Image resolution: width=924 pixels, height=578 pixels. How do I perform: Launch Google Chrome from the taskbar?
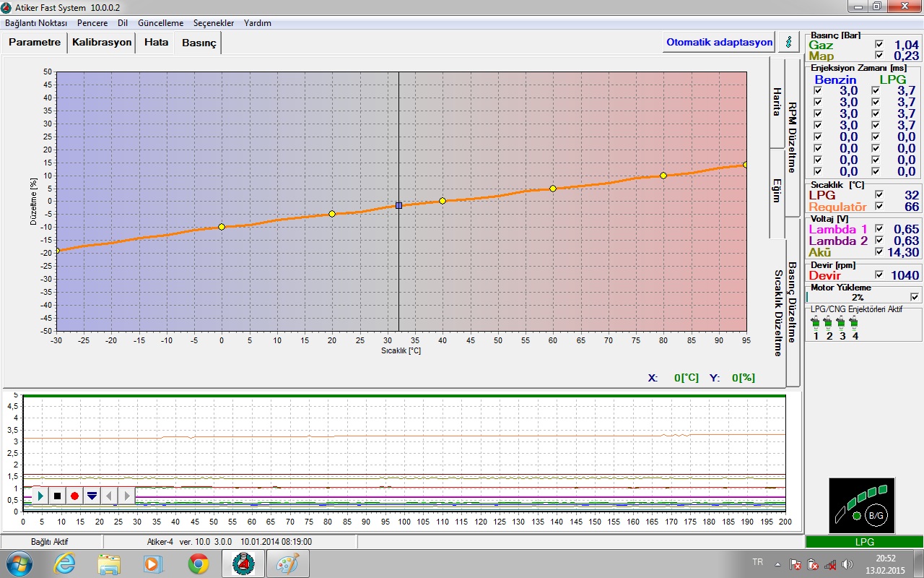(x=199, y=564)
